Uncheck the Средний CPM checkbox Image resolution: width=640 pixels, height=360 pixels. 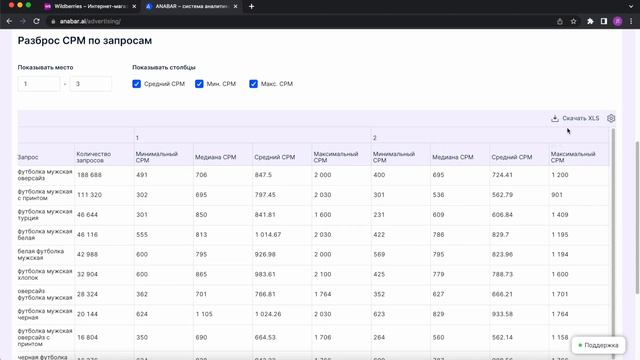point(136,84)
